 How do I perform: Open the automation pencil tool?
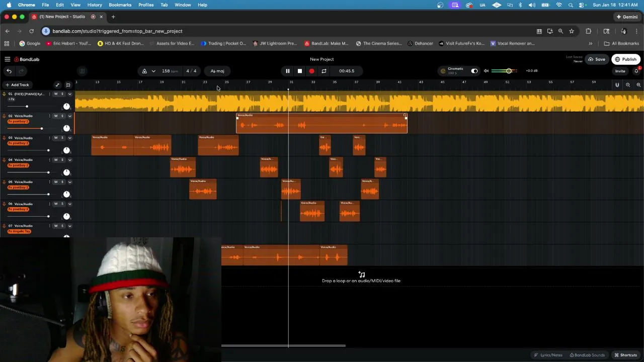[57, 85]
